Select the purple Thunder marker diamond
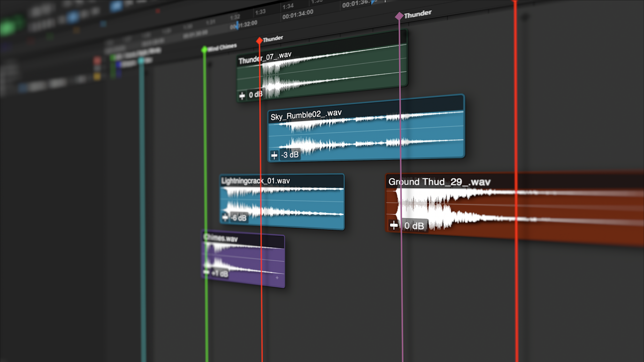Viewport: 644px width, 362px height. tap(399, 16)
